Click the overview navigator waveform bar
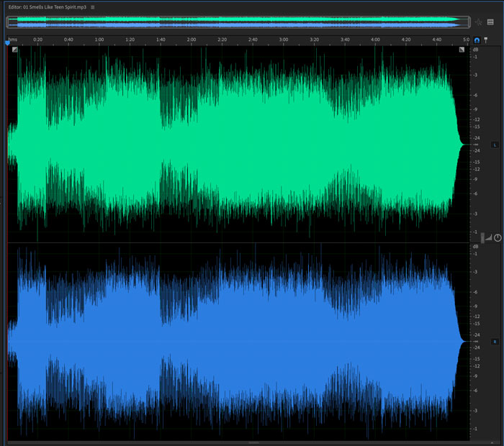504x446 pixels. [238, 22]
